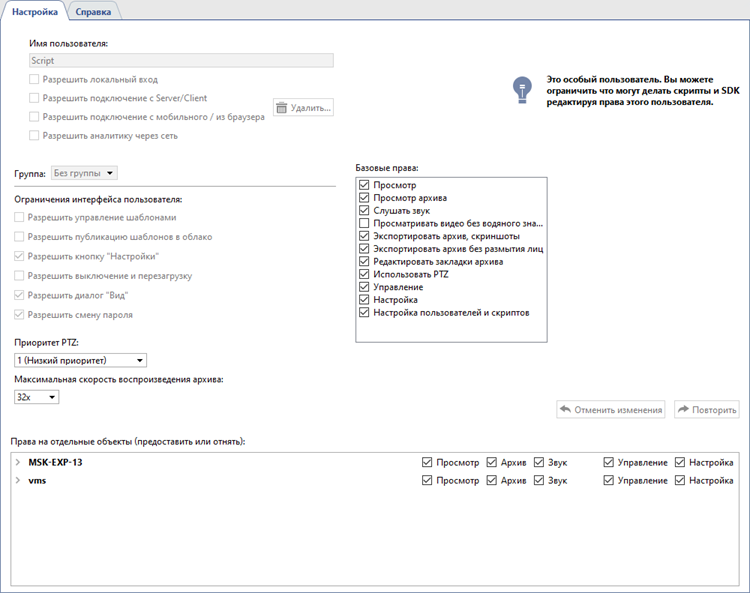Click the Имя пользователя Script field

pos(180,61)
